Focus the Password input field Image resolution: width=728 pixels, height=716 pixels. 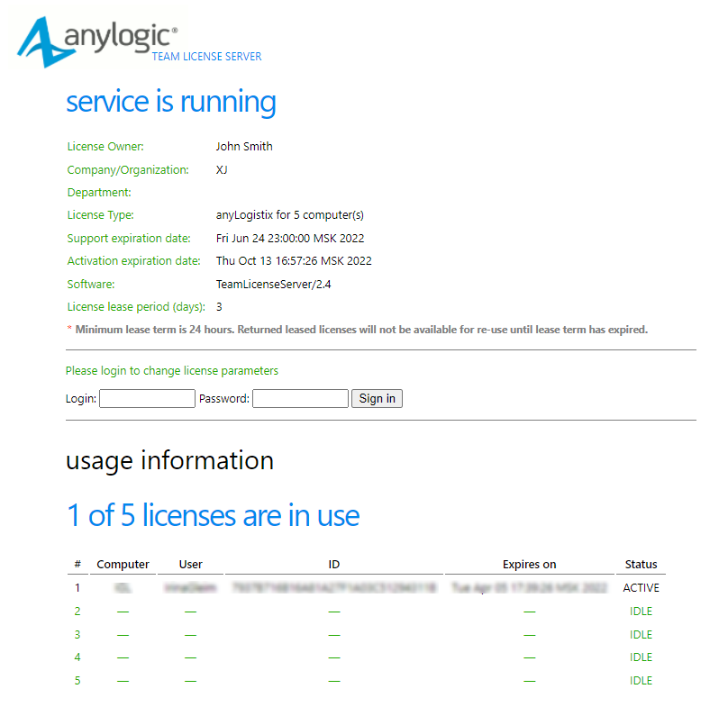[x=300, y=399]
